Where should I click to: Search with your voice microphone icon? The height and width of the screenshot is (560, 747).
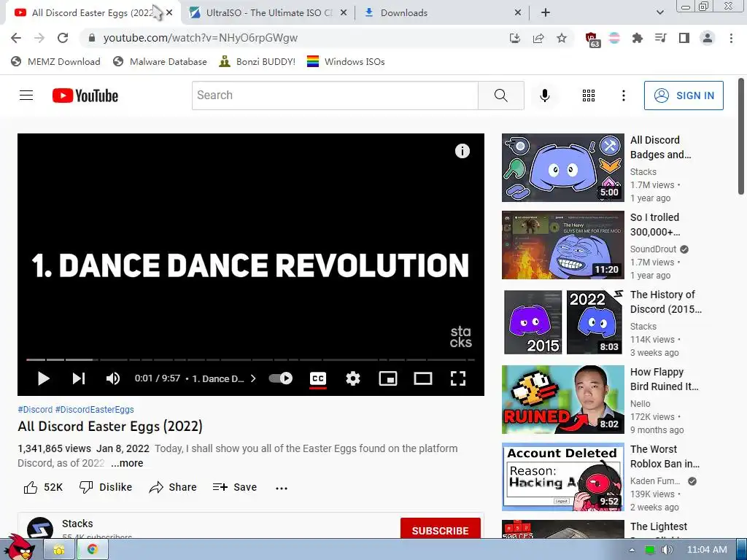click(545, 96)
